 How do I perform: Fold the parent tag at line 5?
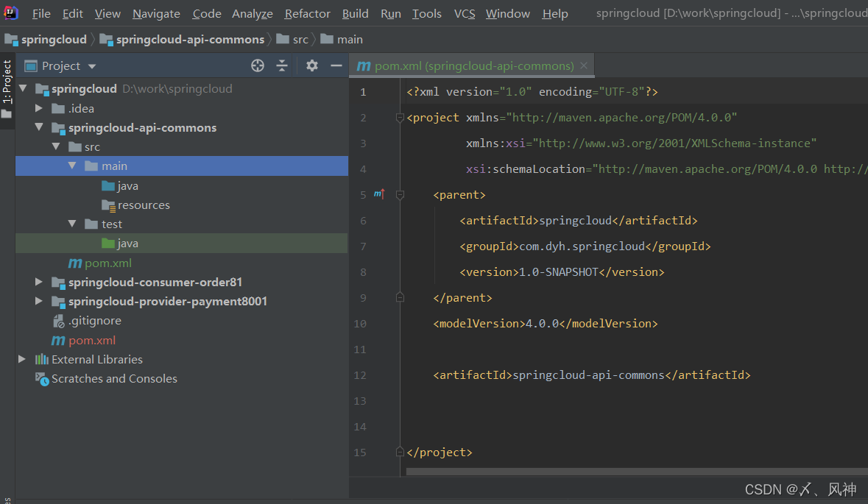(400, 195)
